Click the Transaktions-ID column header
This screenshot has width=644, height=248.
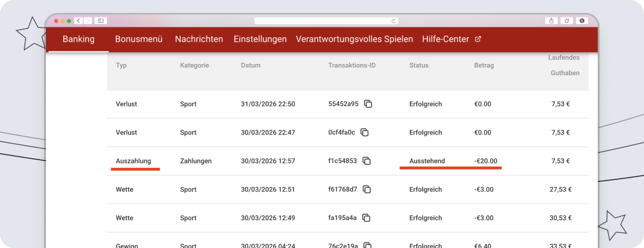click(x=352, y=65)
